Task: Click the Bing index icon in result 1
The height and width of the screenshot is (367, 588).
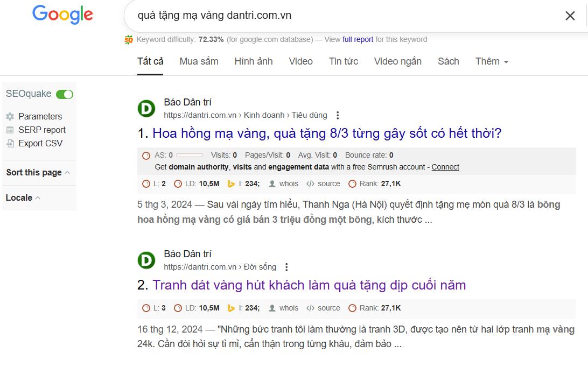Action: 231,183
